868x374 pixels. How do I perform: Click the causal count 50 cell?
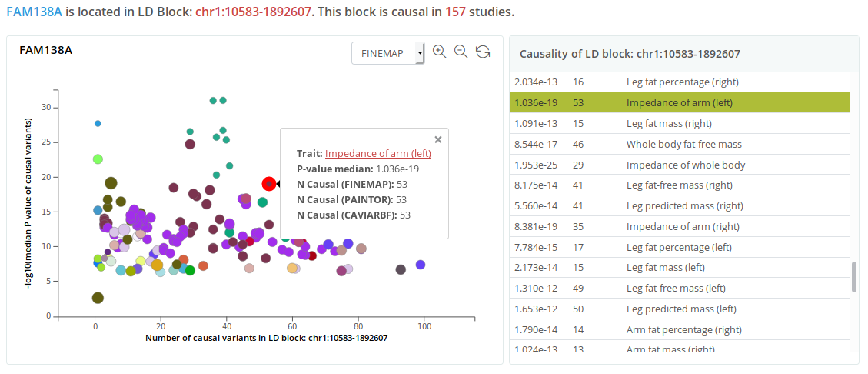(x=578, y=309)
